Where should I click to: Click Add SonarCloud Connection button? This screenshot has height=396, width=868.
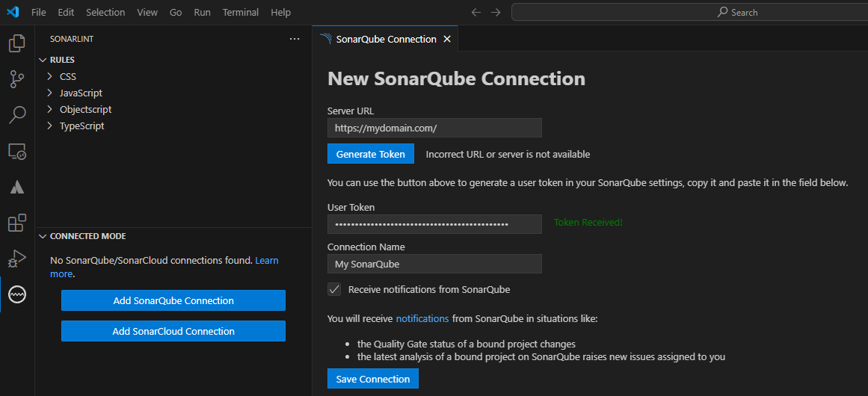pyautogui.click(x=173, y=331)
